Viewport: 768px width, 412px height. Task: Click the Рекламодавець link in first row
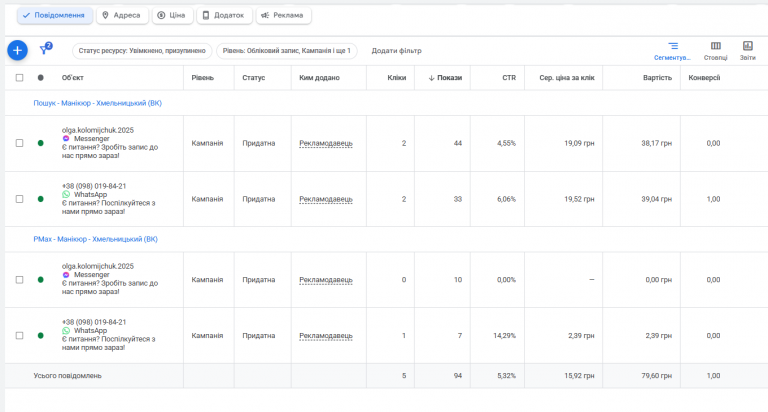[325, 143]
